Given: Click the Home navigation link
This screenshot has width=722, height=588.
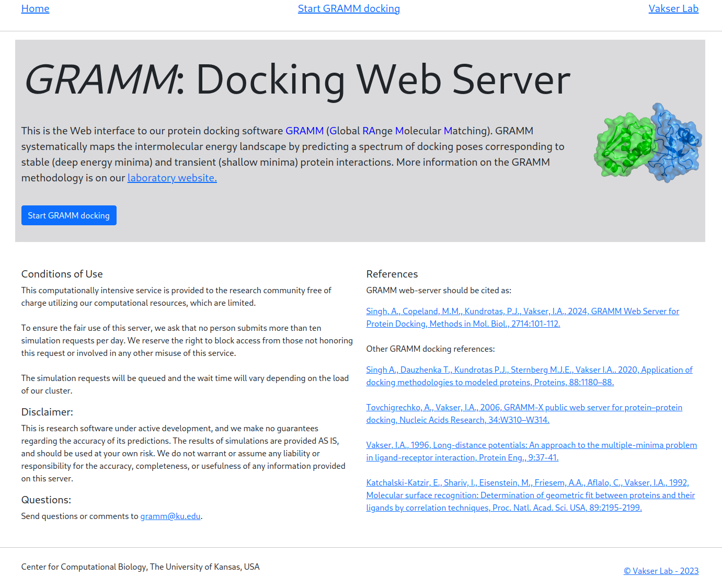Looking at the screenshot, I should (x=35, y=9).
